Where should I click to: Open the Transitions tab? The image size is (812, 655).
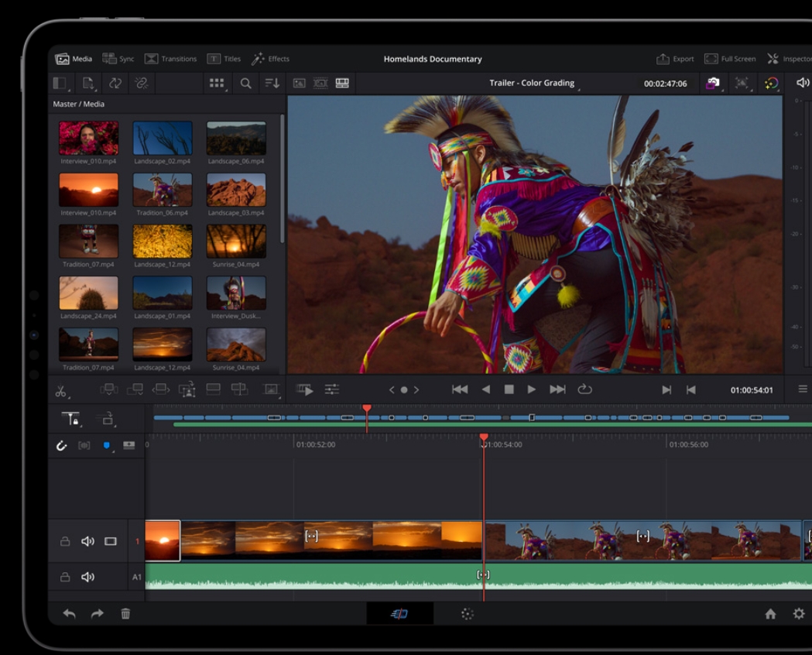pyautogui.click(x=170, y=59)
